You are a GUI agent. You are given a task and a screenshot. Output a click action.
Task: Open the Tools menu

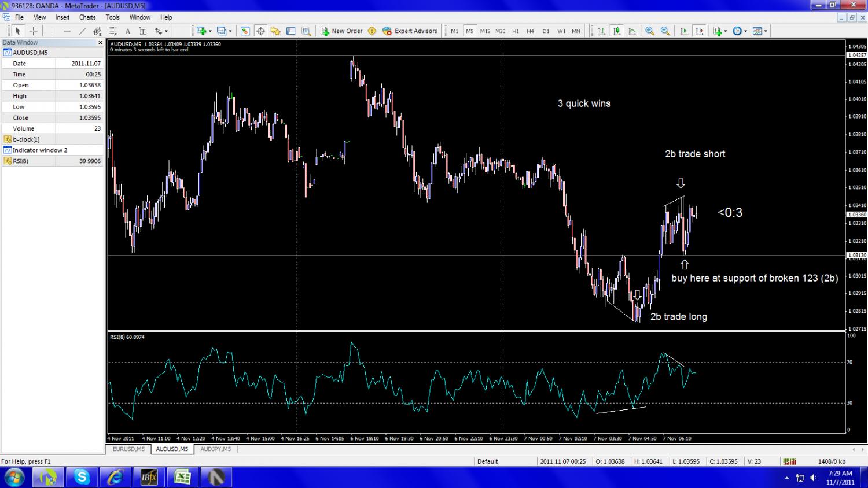click(113, 17)
